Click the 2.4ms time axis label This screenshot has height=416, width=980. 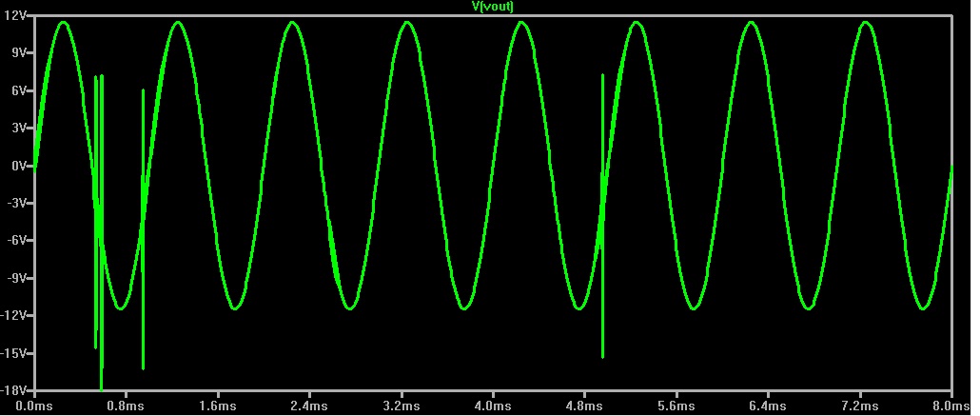pyautogui.click(x=310, y=406)
